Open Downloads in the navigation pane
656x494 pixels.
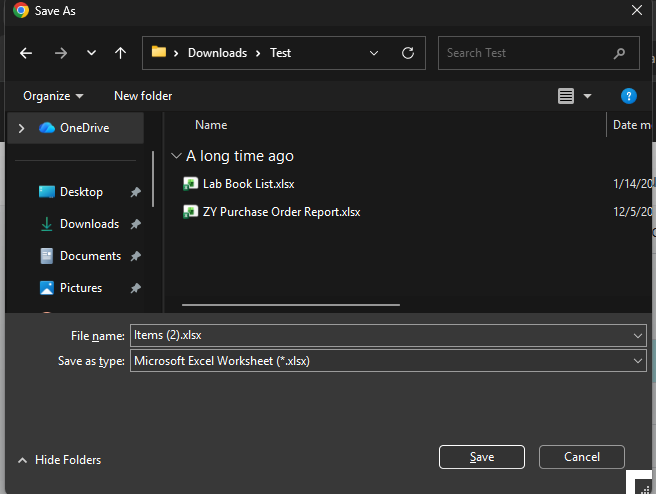tap(89, 224)
